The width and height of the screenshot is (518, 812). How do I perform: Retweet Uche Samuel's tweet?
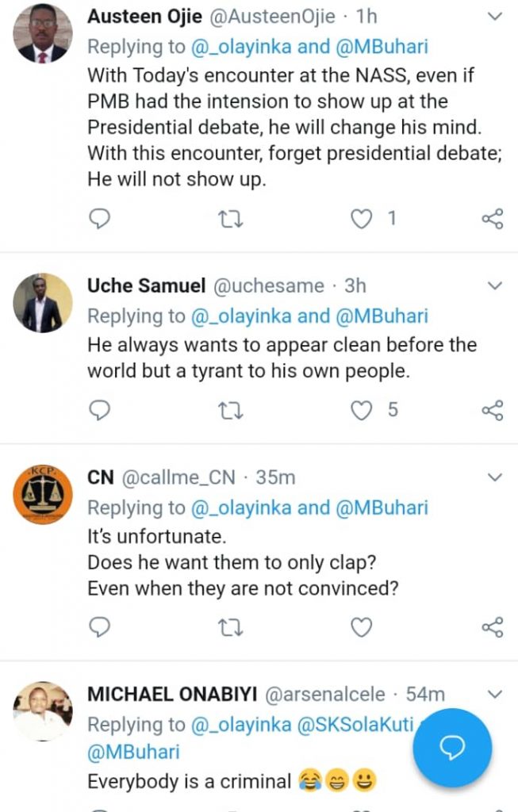point(230,410)
